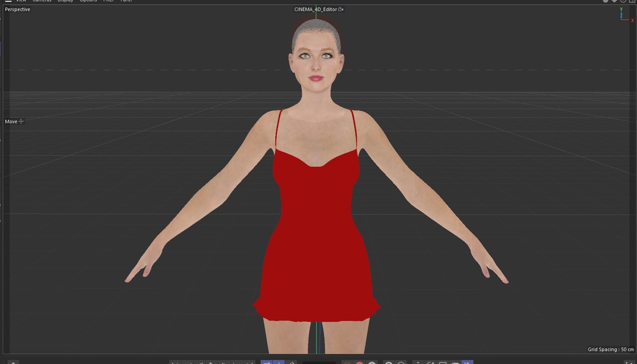
Task: Open the Options menu in the viewport
Action: click(x=88, y=1)
